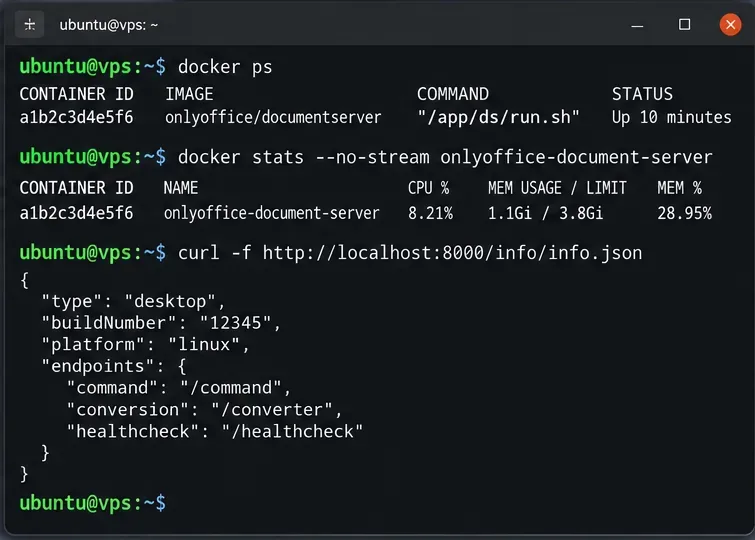Select the "healthcheck": "/healthcheck" line
Viewport: 755px width, 540px height.
click(215, 432)
